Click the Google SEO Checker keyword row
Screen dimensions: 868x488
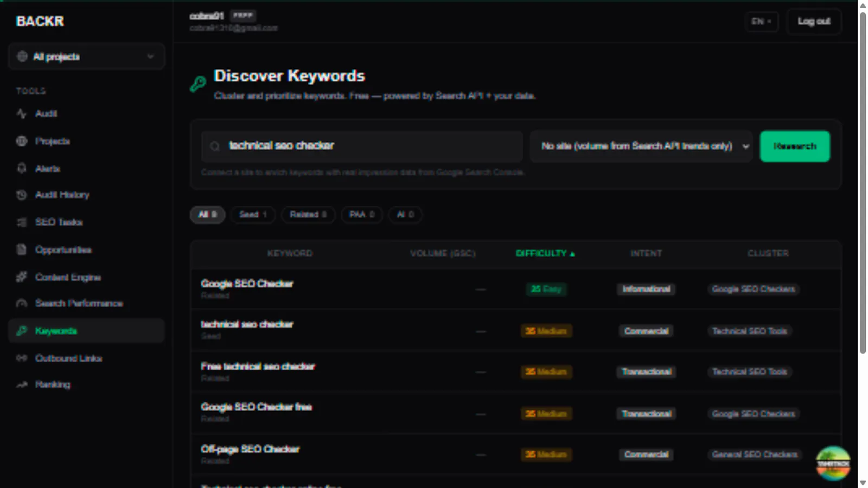(x=515, y=289)
